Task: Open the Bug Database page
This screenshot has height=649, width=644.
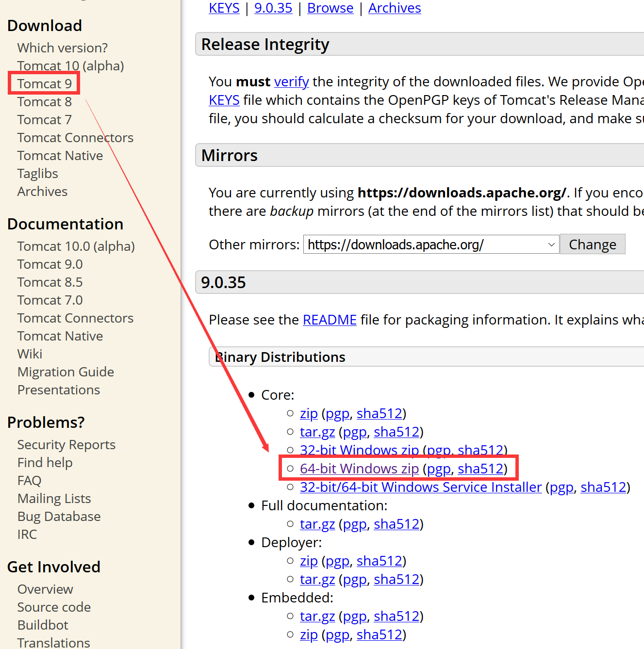Action: [x=59, y=516]
